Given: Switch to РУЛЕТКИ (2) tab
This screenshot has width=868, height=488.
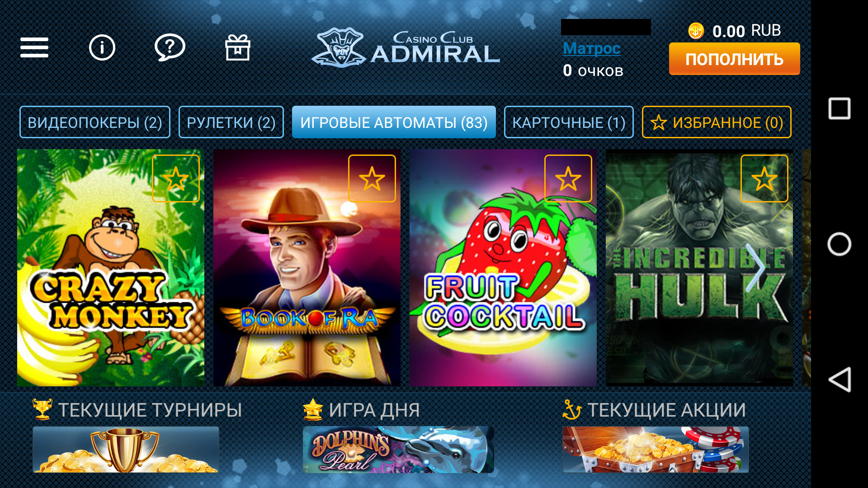Looking at the screenshot, I should click(x=231, y=122).
